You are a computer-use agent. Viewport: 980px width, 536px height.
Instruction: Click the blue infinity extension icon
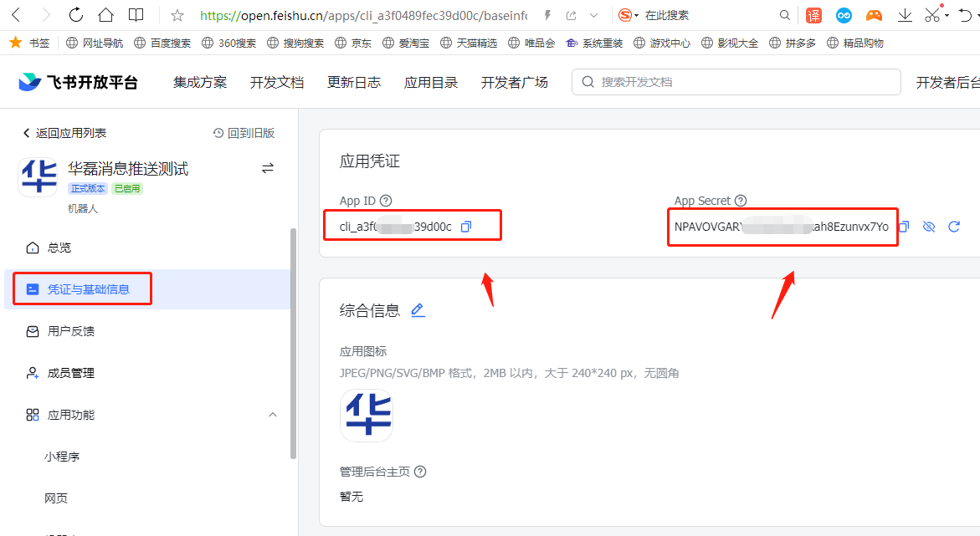[844, 15]
